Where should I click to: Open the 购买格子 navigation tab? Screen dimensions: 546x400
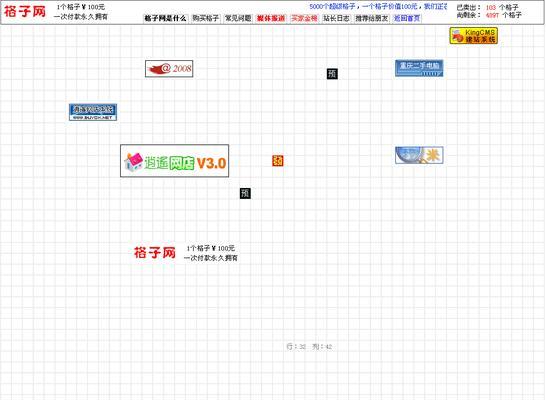click(206, 18)
